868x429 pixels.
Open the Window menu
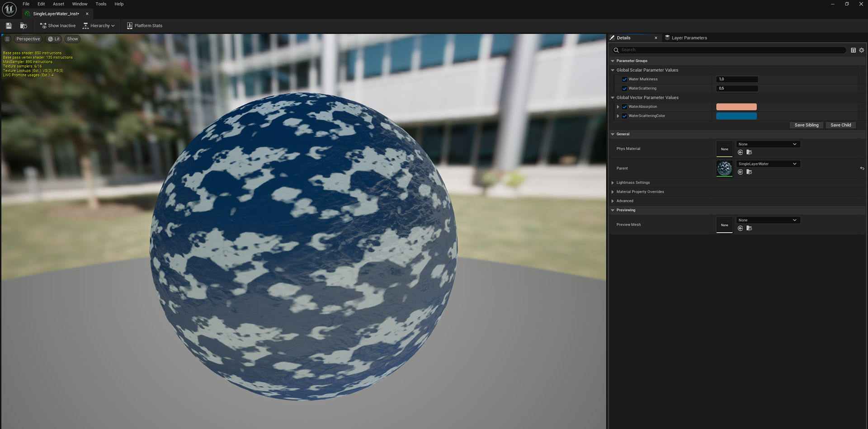pos(80,4)
